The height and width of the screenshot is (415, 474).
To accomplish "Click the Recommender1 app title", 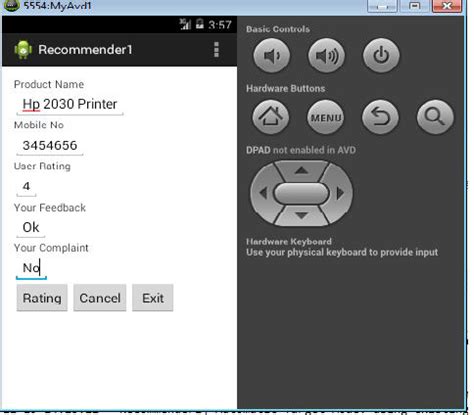I will tap(85, 50).
